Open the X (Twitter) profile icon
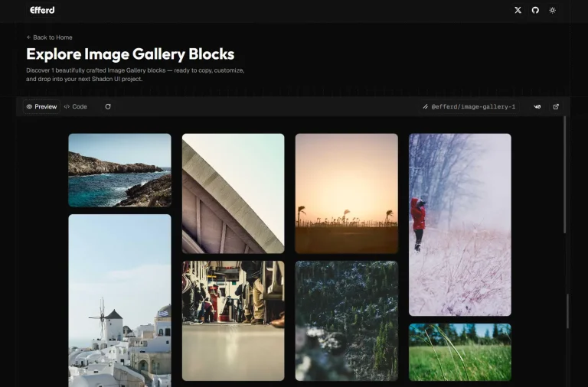The width and height of the screenshot is (588, 387). (518, 10)
